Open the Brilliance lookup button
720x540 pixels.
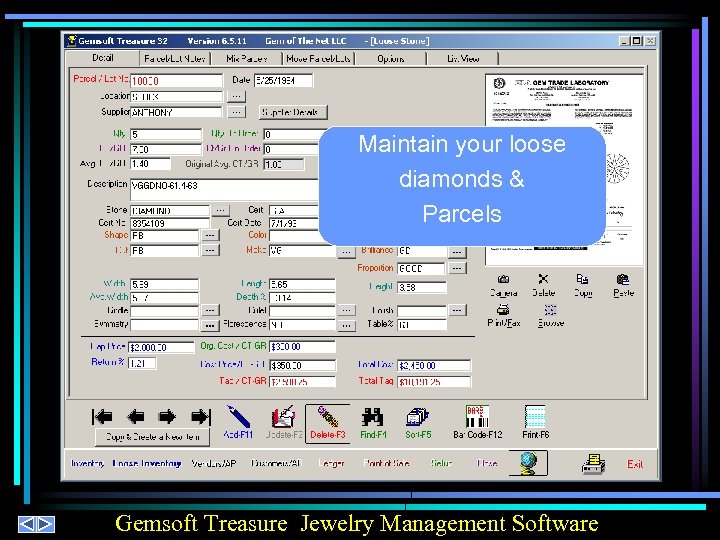click(x=456, y=252)
